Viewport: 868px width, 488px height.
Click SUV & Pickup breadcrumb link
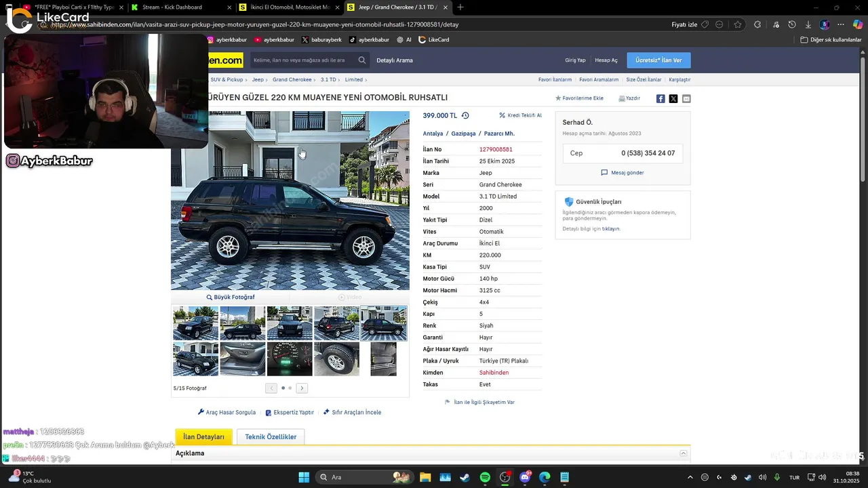(226, 79)
